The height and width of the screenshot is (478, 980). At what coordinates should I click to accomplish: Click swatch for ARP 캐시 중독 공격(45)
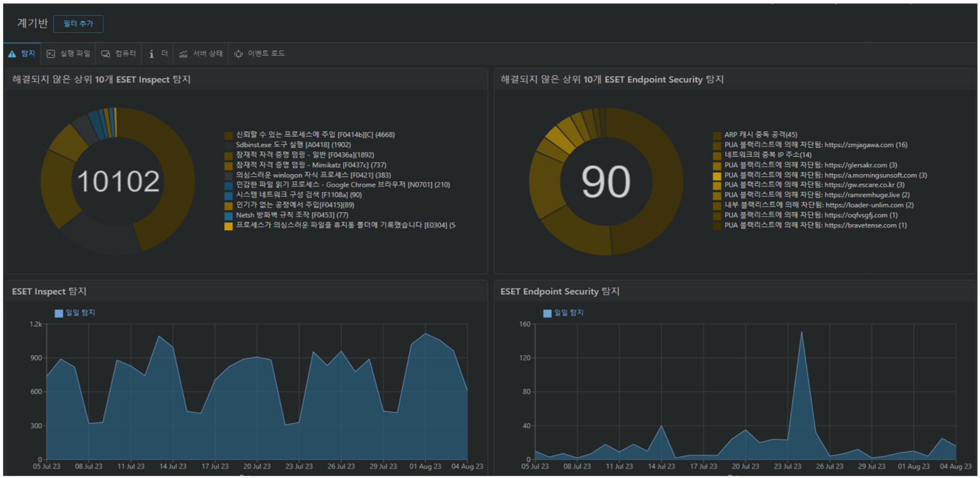click(x=717, y=135)
